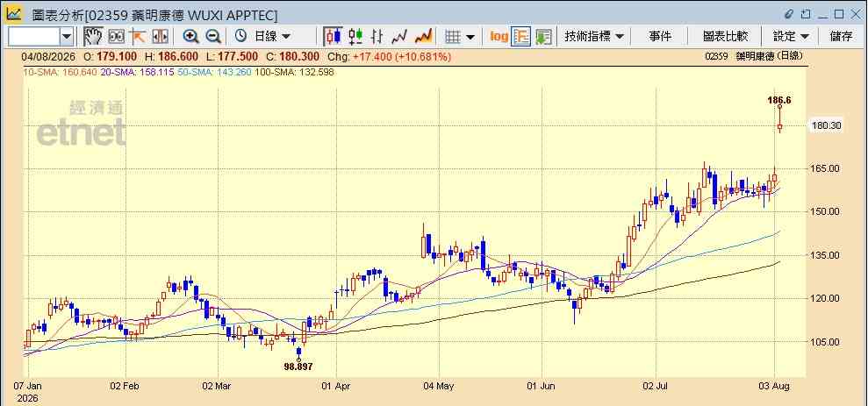Viewport: 868px width, 406px height.
Task: Toggle the legend panel icon
Action: [x=521, y=37]
